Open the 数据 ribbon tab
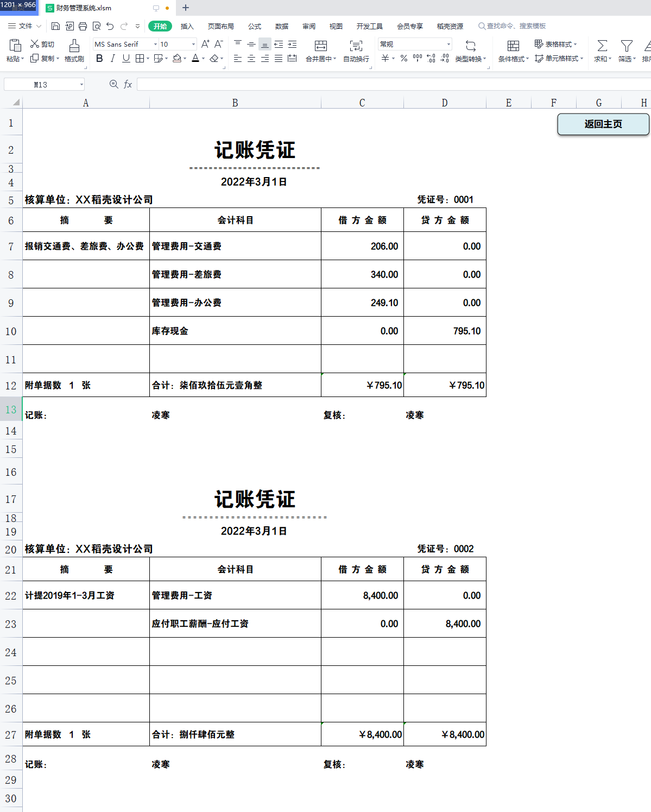Image resolution: width=651 pixels, height=812 pixels. point(282,26)
